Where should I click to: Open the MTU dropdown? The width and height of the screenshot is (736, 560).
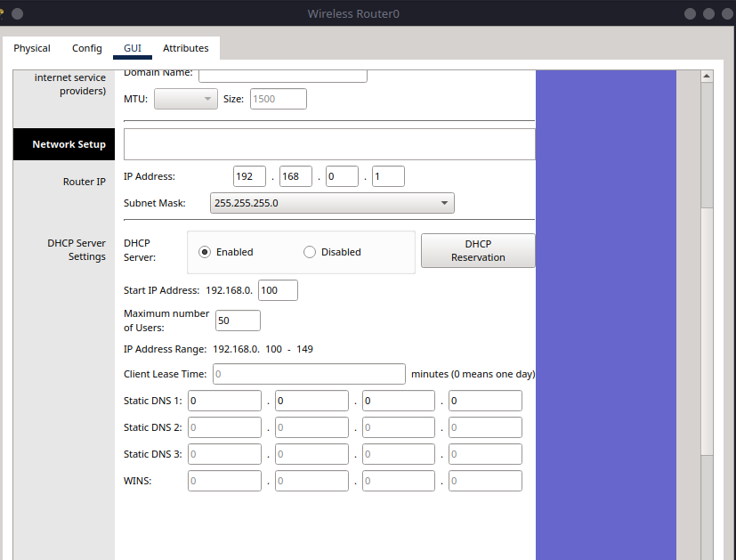186,99
